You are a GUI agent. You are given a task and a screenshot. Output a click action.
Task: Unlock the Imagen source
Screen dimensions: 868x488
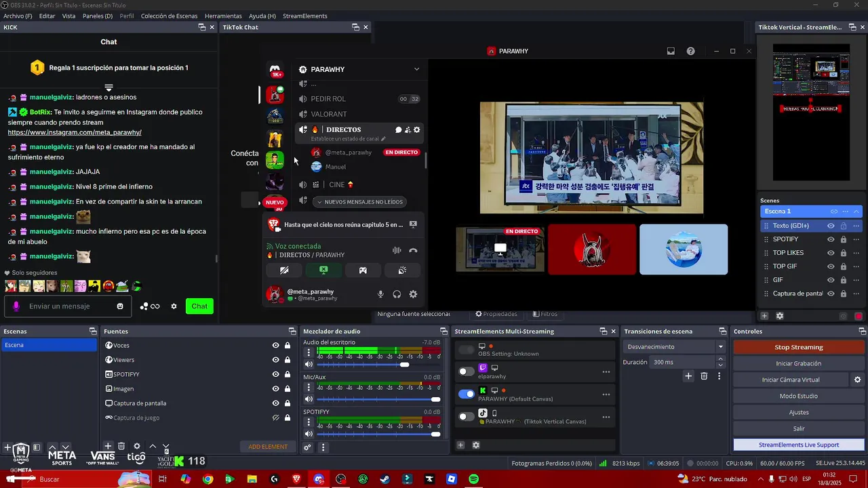288,389
